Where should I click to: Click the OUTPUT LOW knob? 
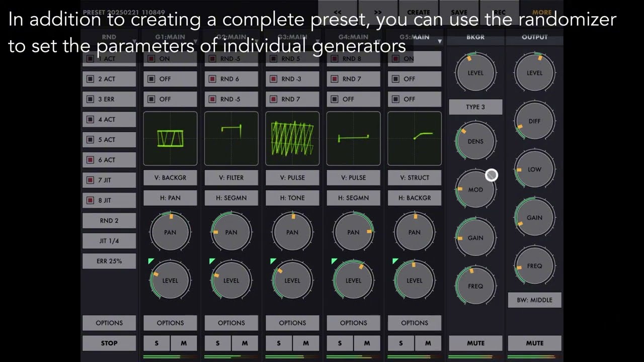tap(534, 169)
